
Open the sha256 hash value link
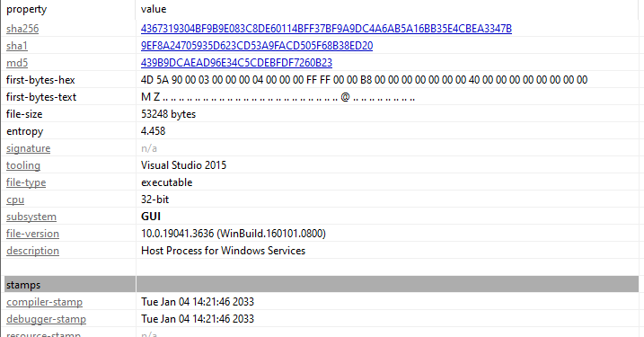click(x=326, y=29)
